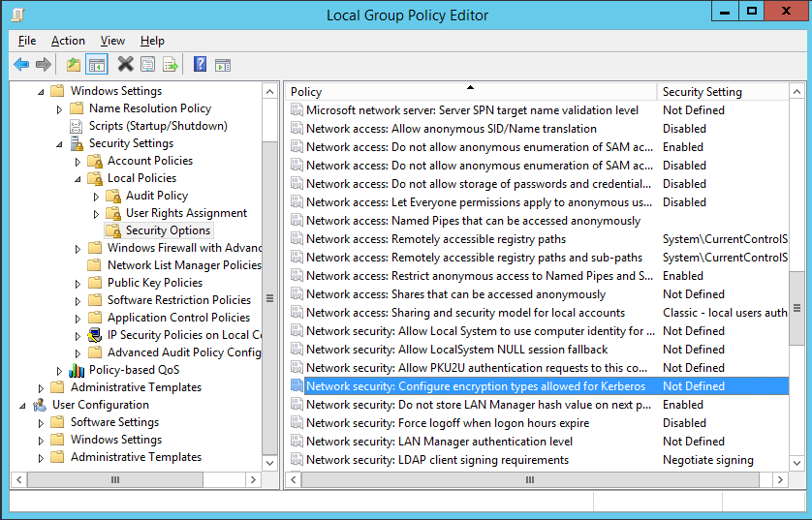This screenshot has height=520, width=812.
Task: Open the View menu
Action: (x=112, y=41)
